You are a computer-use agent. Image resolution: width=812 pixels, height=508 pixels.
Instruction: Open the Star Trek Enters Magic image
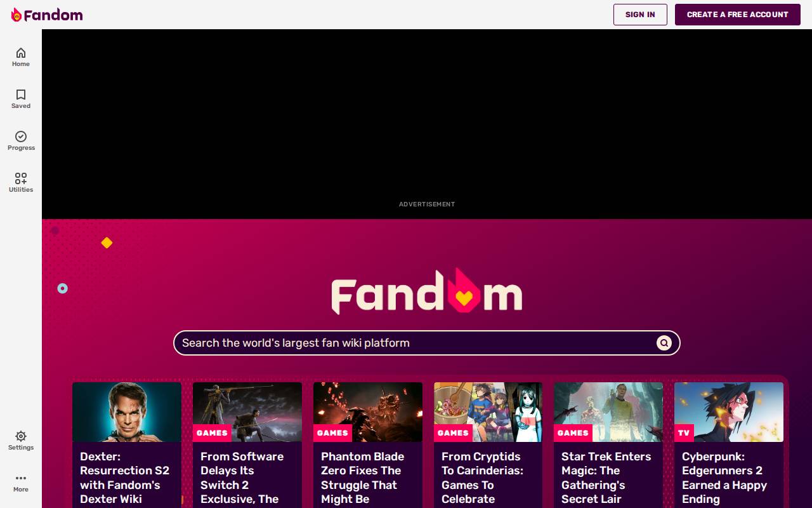[x=608, y=412]
